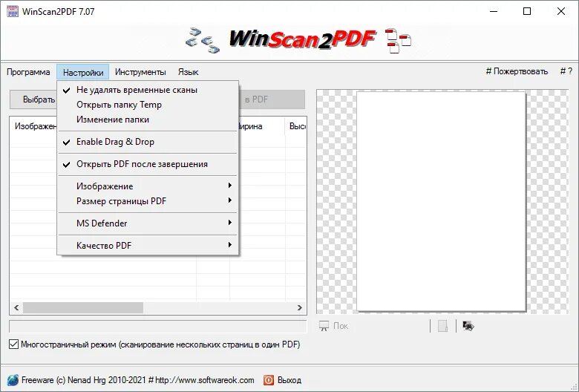Open the # ? help item
579x392 pixels.
[566, 71]
